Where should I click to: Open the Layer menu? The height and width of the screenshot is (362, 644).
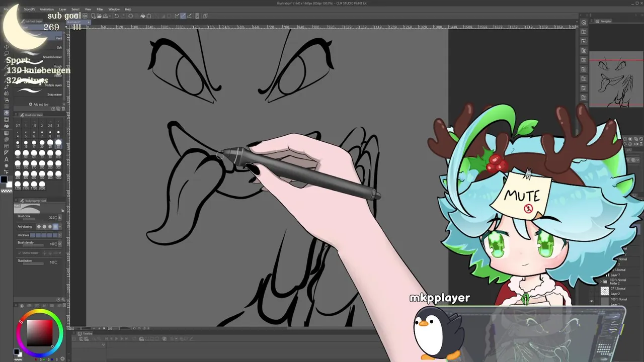[x=62, y=9]
